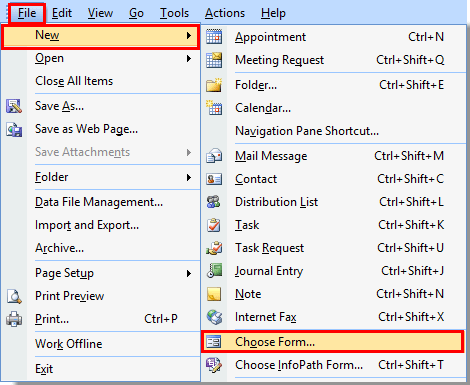Select Print Preview entry
The image size is (470, 385).
click(70, 296)
